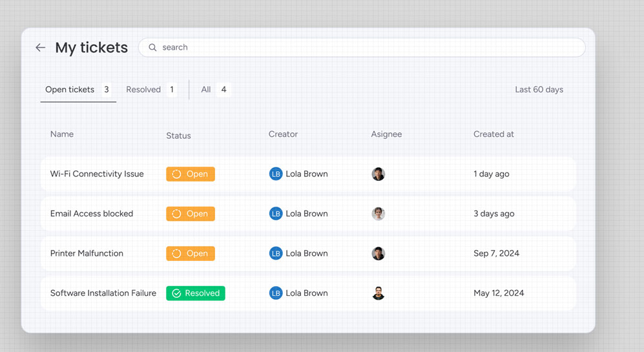The height and width of the screenshot is (352, 644).
Task: Open the Email Access blocked ticket
Action: pyautogui.click(x=92, y=214)
